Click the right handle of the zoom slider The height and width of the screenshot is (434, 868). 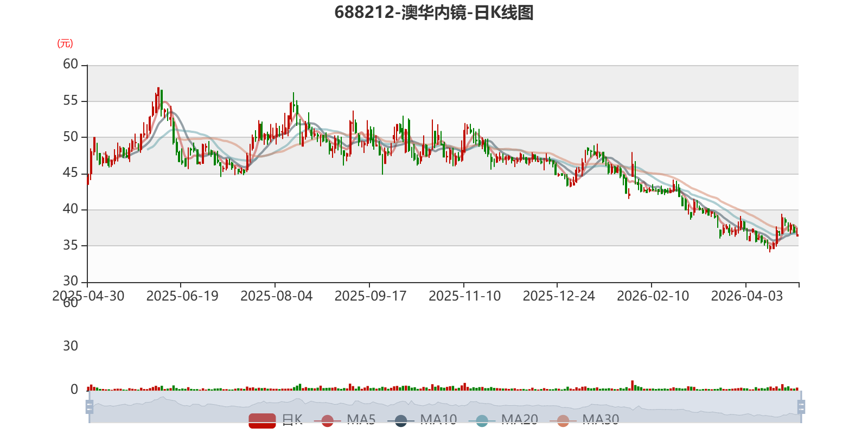pos(801,407)
